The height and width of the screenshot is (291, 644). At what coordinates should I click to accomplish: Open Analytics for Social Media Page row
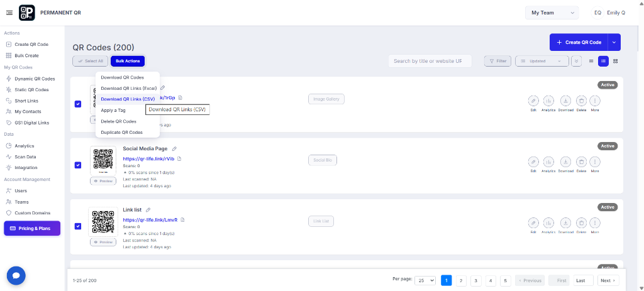548,162
